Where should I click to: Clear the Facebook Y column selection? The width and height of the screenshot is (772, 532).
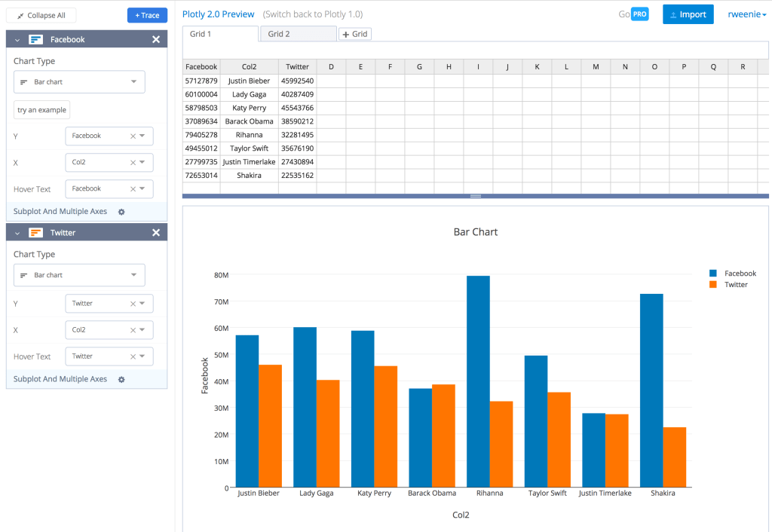[133, 136]
